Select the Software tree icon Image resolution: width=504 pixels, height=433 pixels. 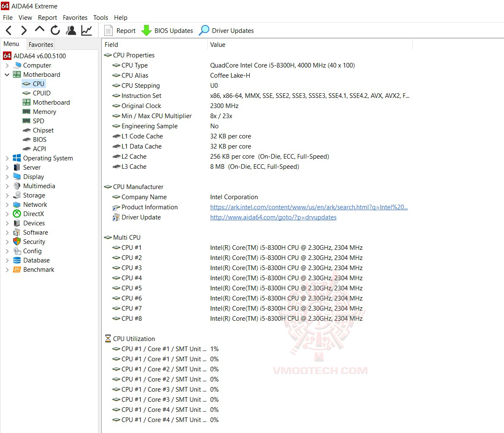point(17,233)
